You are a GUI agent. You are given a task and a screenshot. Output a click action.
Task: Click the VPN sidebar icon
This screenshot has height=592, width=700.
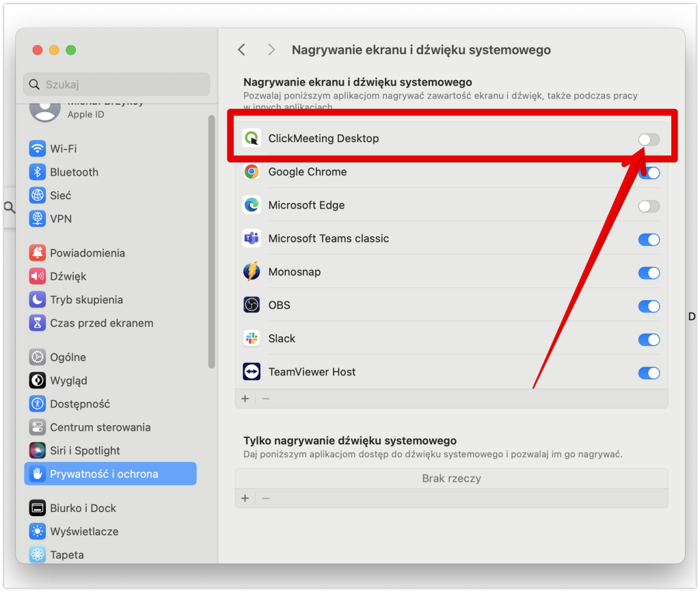coord(38,219)
